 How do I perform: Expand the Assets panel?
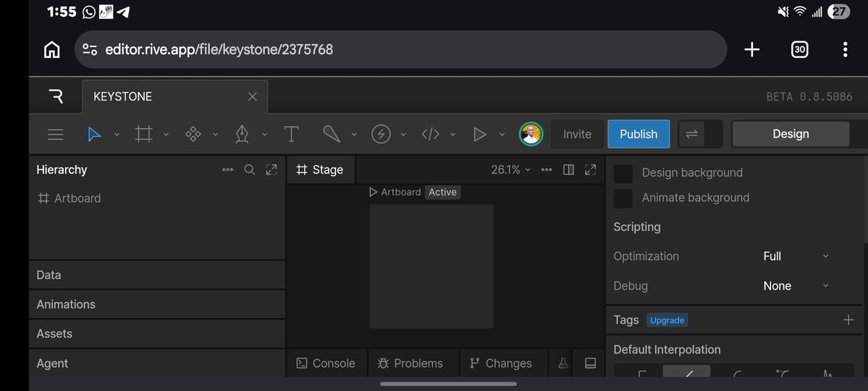[157, 333]
